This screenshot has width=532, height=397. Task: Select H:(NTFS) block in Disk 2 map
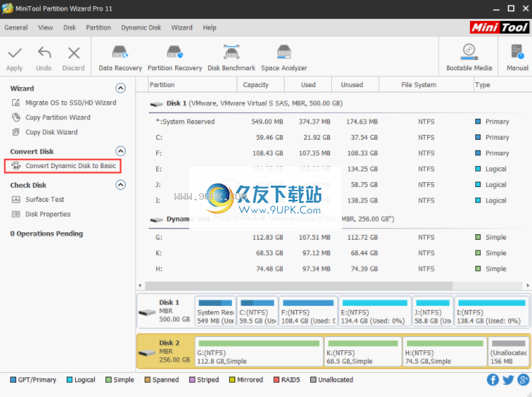pyautogui.click(x=445, y=352)
